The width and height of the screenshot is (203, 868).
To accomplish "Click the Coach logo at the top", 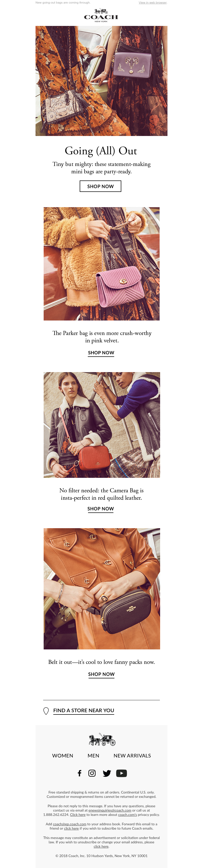I will pyautogui.click(x=101, y=16).
